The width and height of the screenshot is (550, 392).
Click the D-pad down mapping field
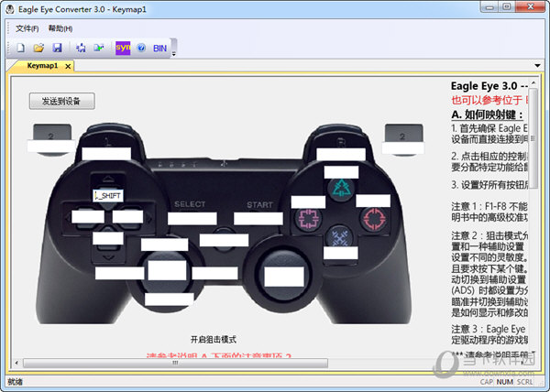pyautogui.click(x=108, y=238)
